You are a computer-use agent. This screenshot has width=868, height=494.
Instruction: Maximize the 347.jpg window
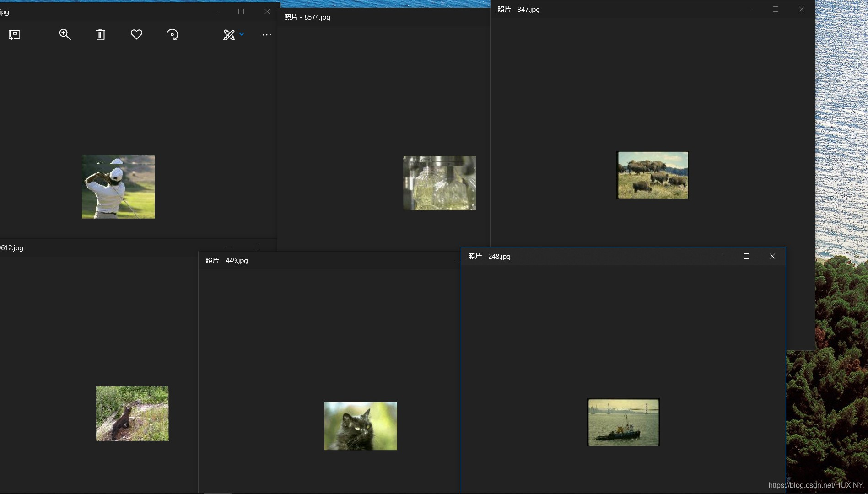(x=776, y=9)
